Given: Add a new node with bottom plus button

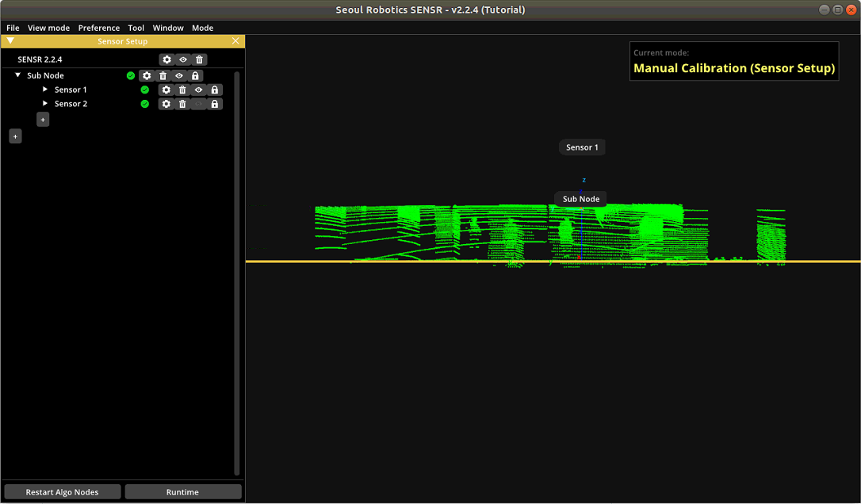Looking at the screenshot, I should click(15, 136).
